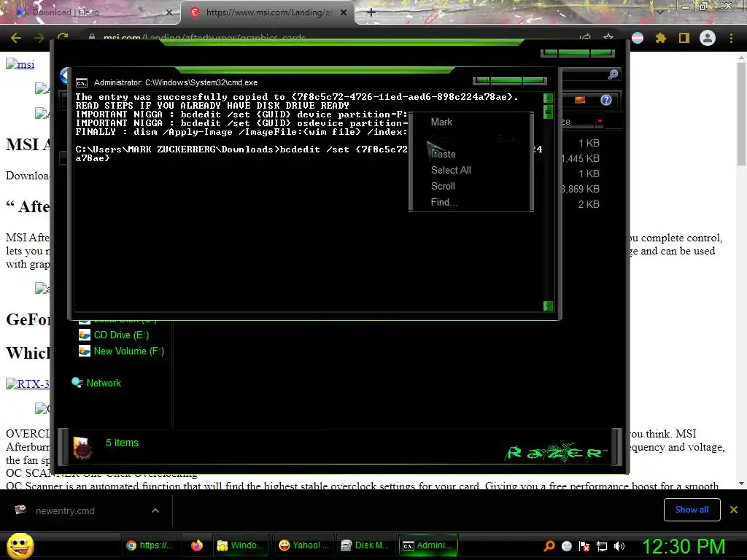This screenshot has width=747, height=560.
Task: Click the cmd scrollbar up arrow
Action: coord(548,98)
